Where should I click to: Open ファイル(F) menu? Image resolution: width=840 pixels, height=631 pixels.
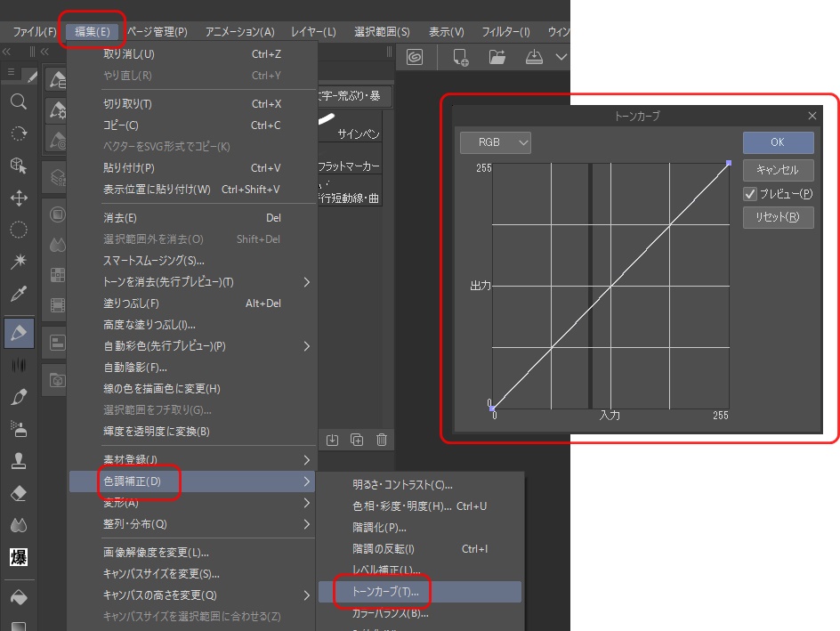click(35, 32)
